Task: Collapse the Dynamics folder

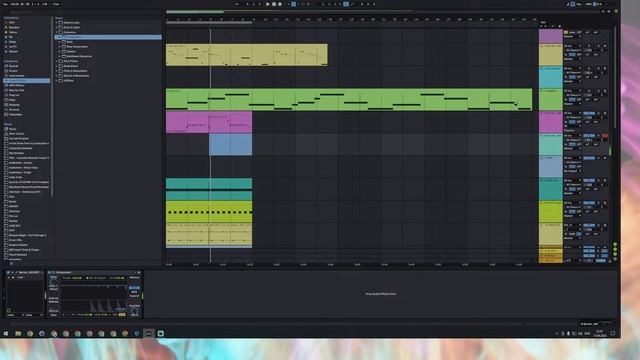Action: point(57,32)
